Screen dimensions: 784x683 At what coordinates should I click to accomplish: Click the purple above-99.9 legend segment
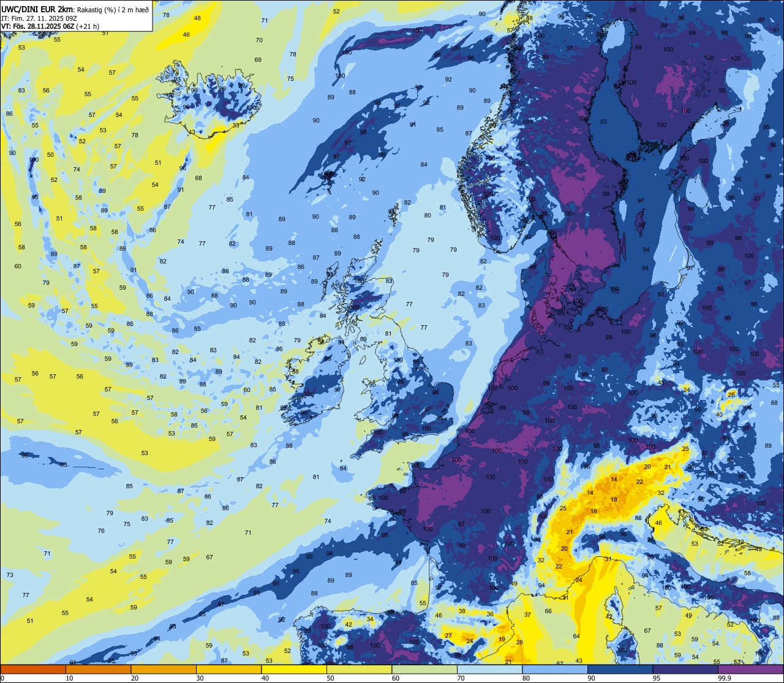[750, 669]
